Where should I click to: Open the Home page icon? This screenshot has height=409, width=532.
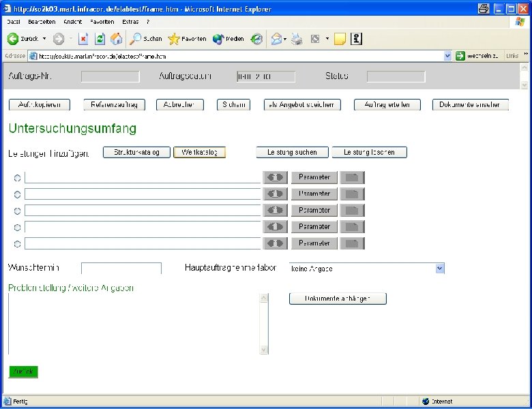(117, 39)
